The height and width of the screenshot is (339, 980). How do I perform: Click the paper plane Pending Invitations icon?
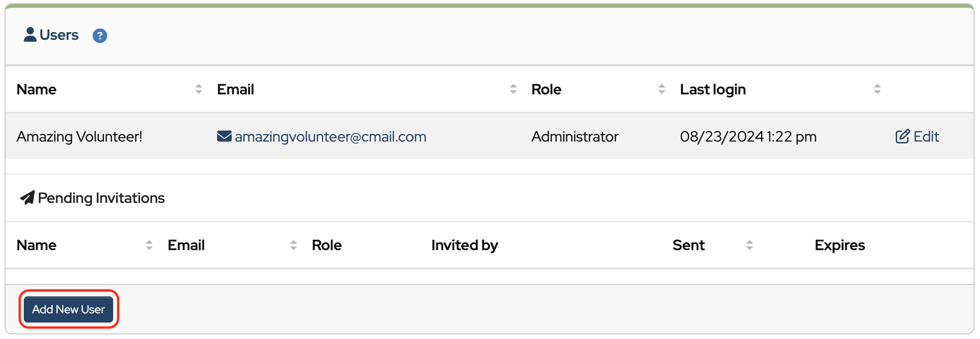(27, 198)
